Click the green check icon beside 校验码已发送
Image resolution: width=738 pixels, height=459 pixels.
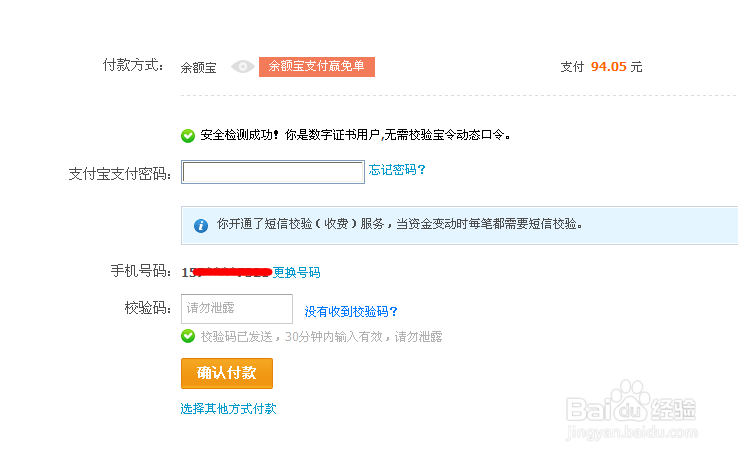pos(188,336)
